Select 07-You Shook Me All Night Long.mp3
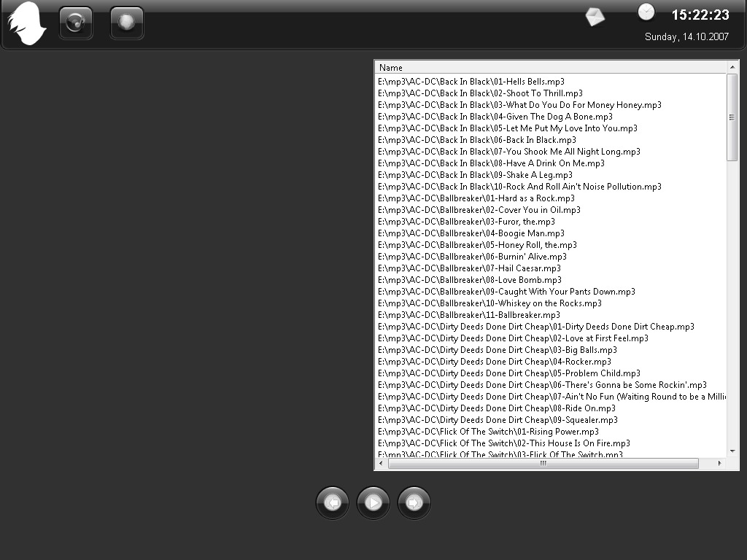This screenshot has width=747, height=560. coord(509,152)
